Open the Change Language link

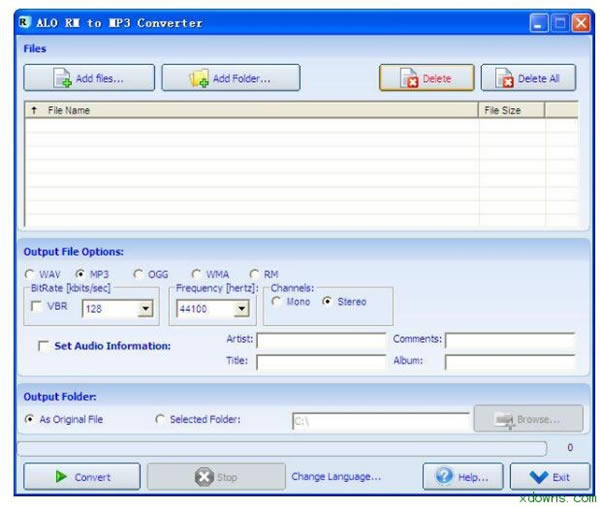(336, 477)
